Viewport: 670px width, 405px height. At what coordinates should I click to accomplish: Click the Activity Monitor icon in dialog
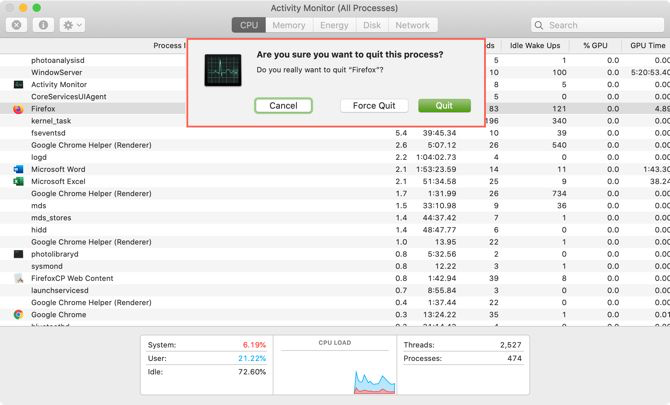(223, 70)
